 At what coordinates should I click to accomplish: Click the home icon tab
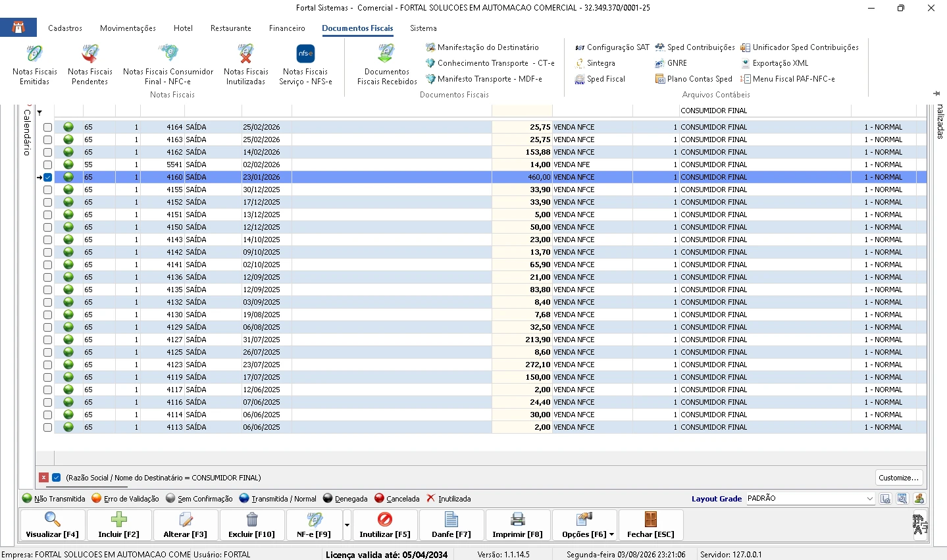point(18,27)
